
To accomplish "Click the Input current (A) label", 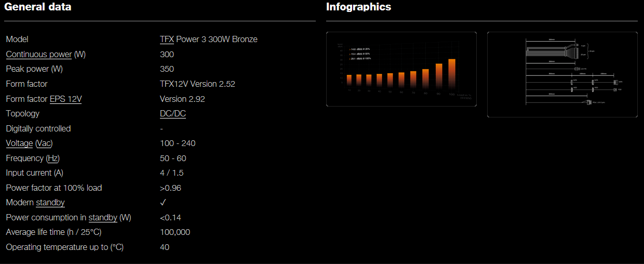I will pyautogui.click(x=35, y=173).
